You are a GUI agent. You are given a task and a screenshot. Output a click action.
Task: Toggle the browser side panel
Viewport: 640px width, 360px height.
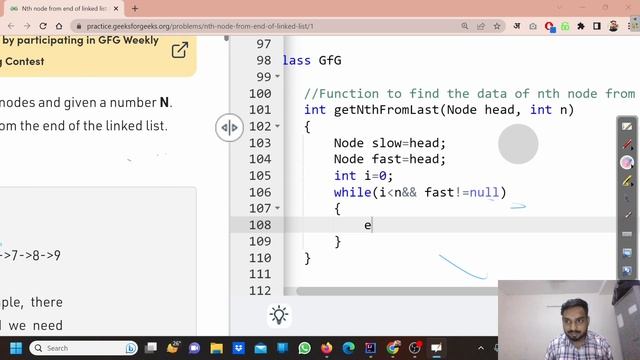click(x=597, y=26)
